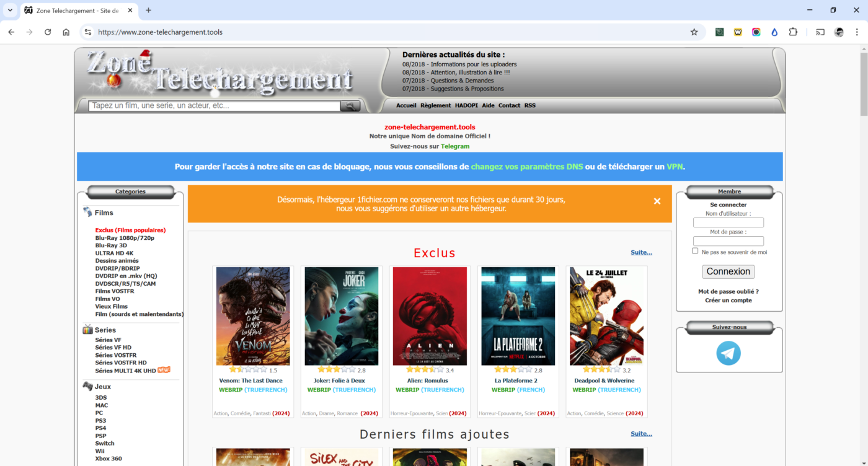Bookmark this page with star icon
The image size is (868, 466).
(694, 32)
